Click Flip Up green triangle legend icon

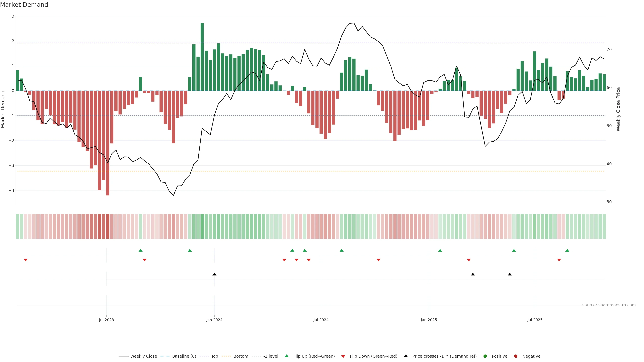287,356
